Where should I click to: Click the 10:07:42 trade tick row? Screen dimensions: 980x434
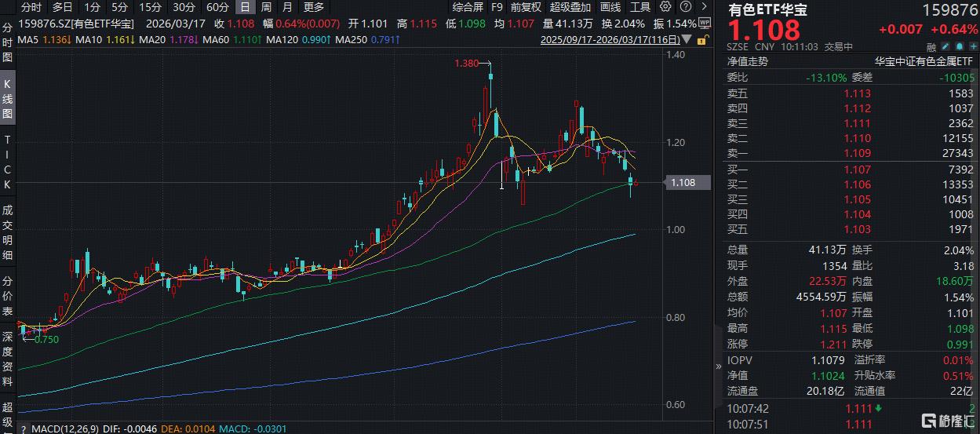click(x=851, y=409)
